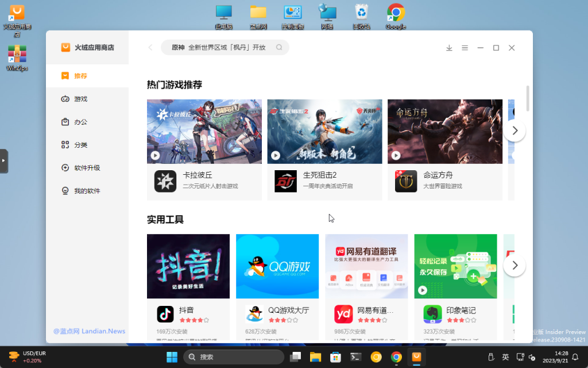The width and height of the screenshot is (588, 368).
Task: Open Task View from the taskbar
Action: (x=296, y=356)
